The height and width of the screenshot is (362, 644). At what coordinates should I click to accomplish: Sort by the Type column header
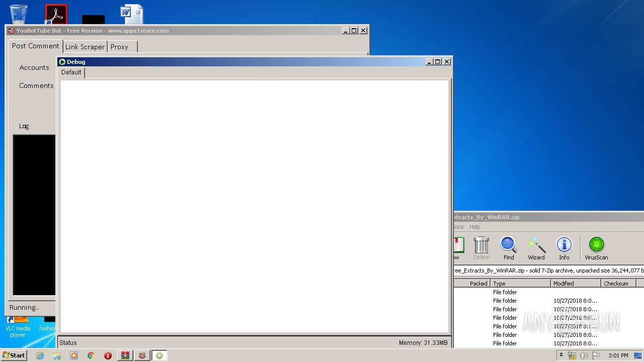tap(520, 284)
